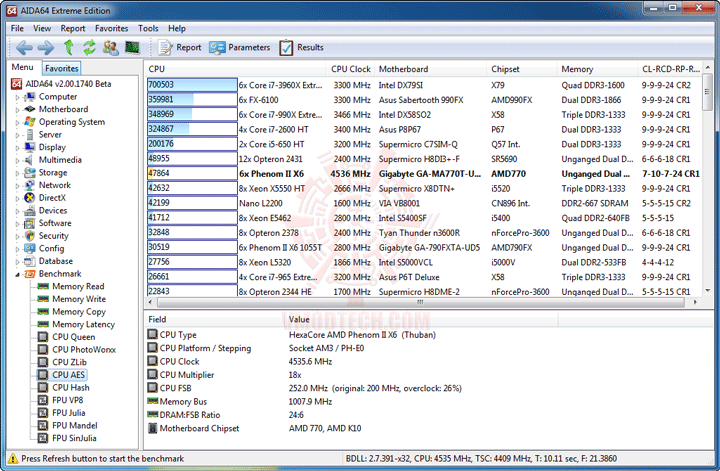
Task: Click the 359981 score bar
Action: tap(192, 100)
